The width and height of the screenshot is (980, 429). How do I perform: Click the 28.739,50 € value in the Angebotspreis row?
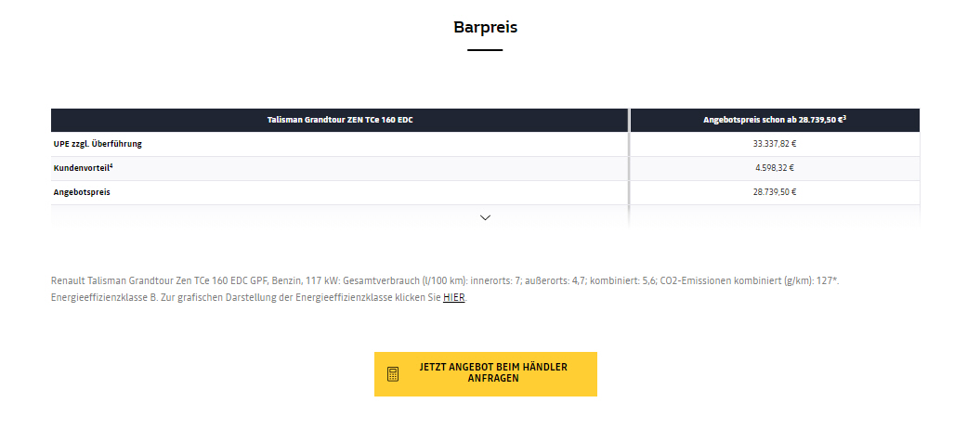[775, 192]
